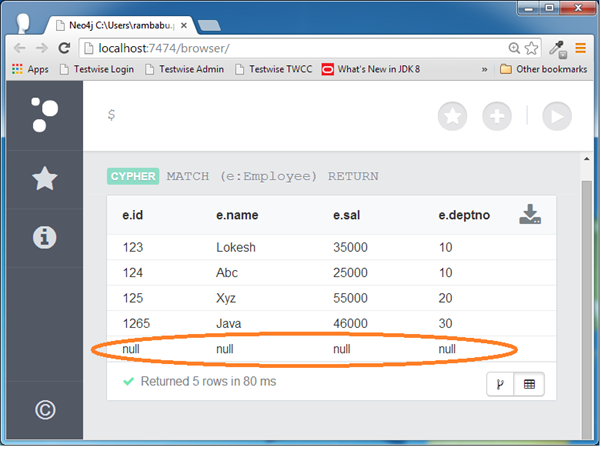
Task: Open a new tab button
Action: [209, 26]
